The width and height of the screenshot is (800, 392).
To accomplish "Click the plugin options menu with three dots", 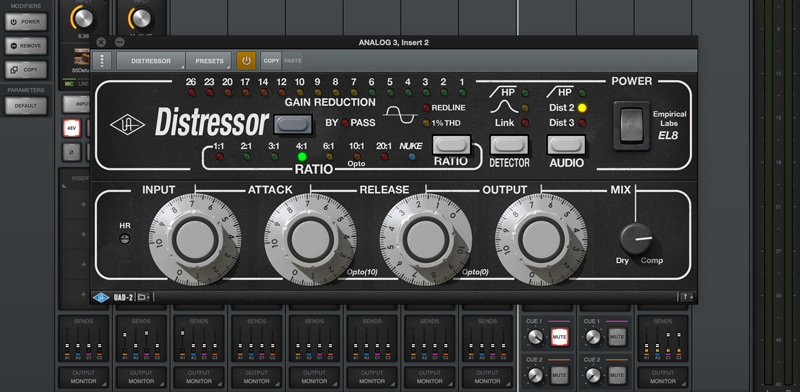I will click(102, 61).
